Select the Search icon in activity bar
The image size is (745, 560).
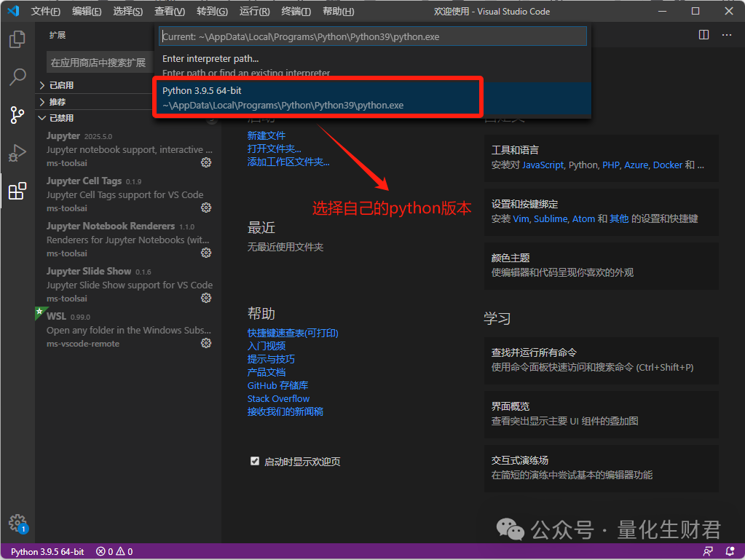pos(17,77)
